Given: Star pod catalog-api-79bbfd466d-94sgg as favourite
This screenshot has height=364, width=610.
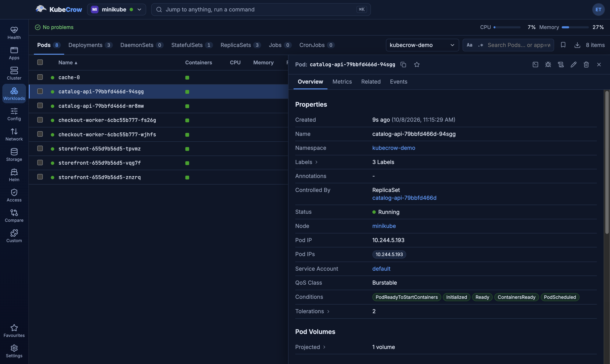Looking at the screenshot, I should (417, 65).
